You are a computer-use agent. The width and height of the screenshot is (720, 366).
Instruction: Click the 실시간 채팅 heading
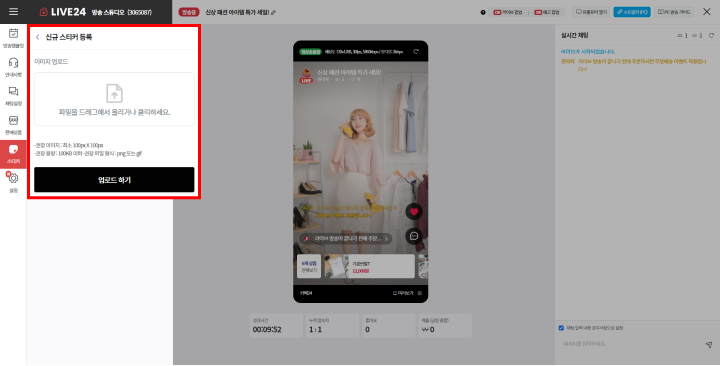(x=574, y=35)
